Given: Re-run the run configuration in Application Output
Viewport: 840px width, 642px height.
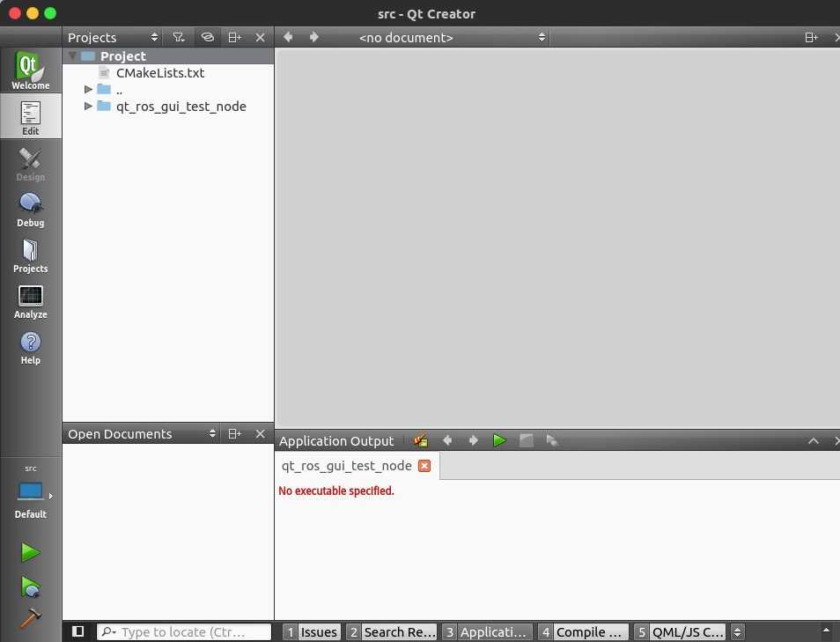Looking at the screenshot, I should [499, 440].
